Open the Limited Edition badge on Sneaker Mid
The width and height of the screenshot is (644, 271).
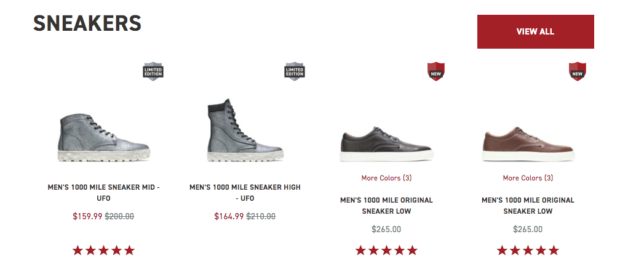153,71
